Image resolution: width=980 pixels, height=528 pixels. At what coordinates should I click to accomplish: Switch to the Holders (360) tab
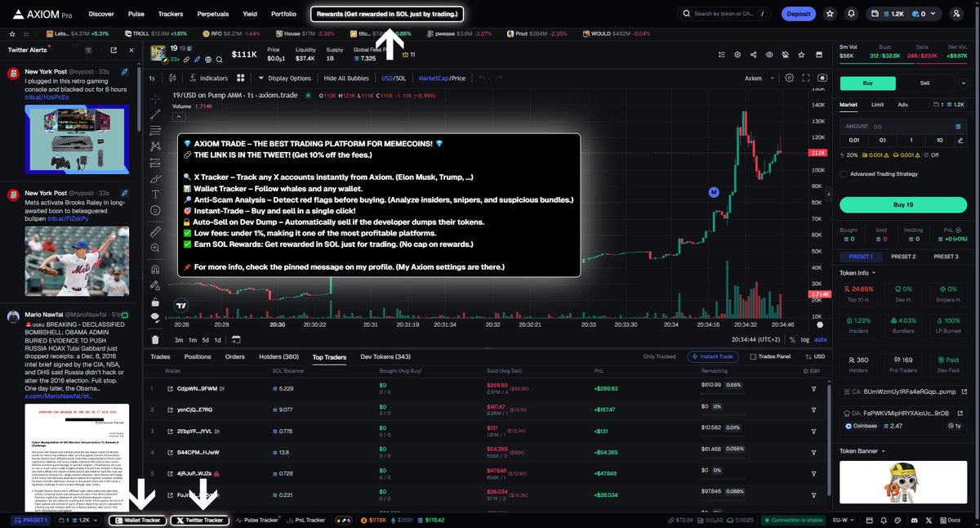pos(278,356)
